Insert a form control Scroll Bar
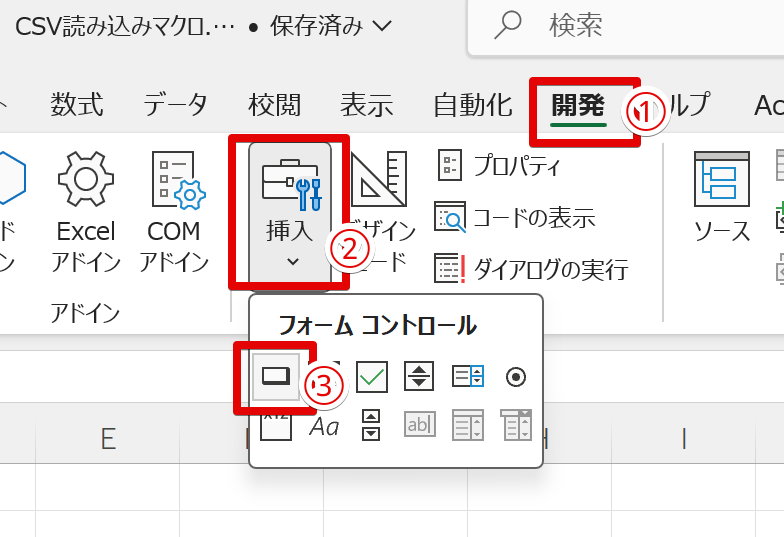The image size is (784, 537). pos(370,425)
